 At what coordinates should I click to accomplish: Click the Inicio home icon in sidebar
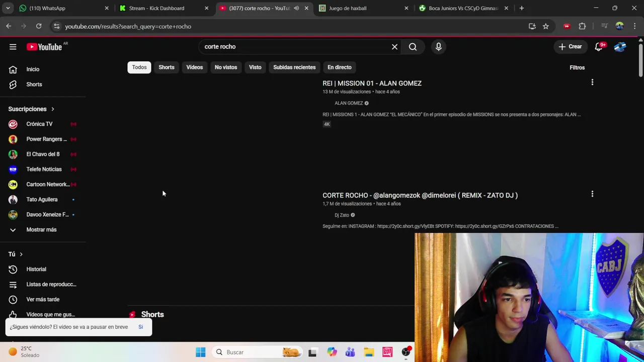[13, 69]
